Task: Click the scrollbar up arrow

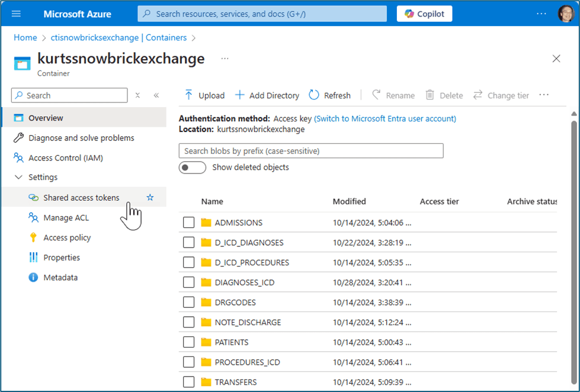Action: point(573,113)
